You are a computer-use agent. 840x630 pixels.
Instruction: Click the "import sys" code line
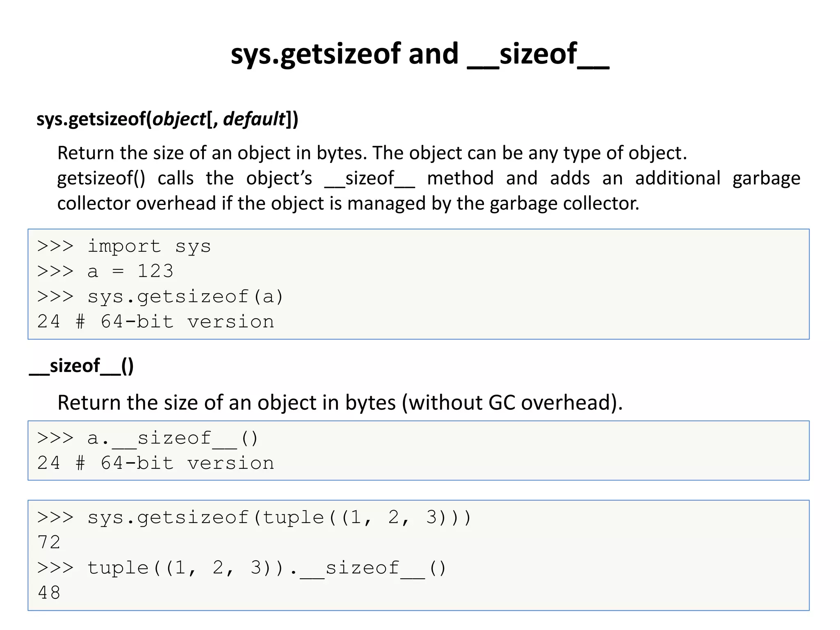point(148,247)
